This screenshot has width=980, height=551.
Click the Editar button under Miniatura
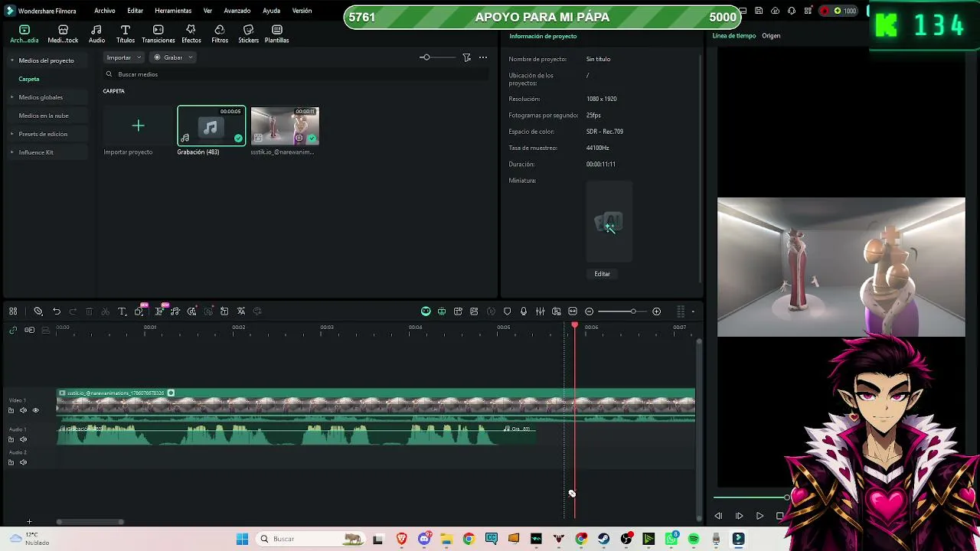(603, 274)
